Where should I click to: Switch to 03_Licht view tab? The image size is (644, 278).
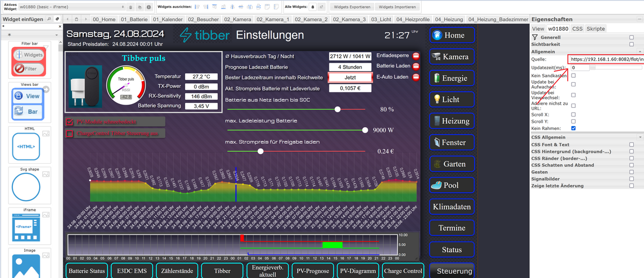coord(380,19)
